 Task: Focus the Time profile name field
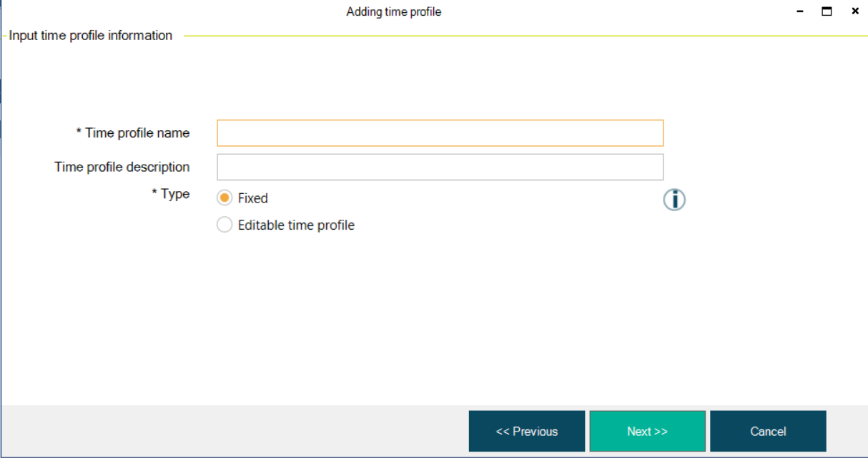point(440,133)
